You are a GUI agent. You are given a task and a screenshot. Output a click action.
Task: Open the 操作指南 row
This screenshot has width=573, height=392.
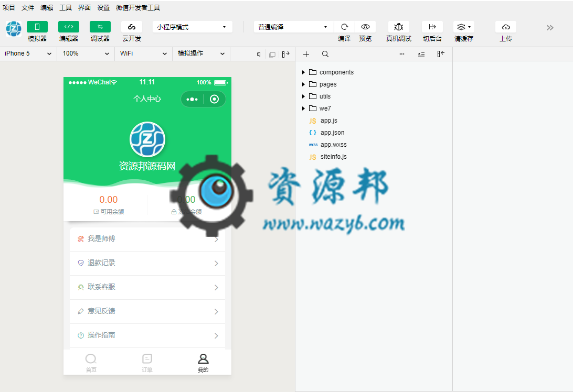pyautogui.click(x=147, y=335)
